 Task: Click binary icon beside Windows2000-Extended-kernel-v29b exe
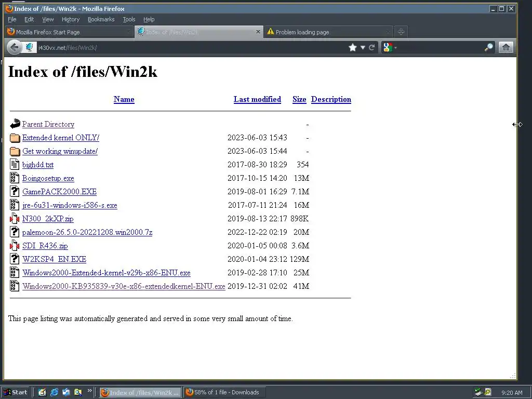(x=15, y=273)
